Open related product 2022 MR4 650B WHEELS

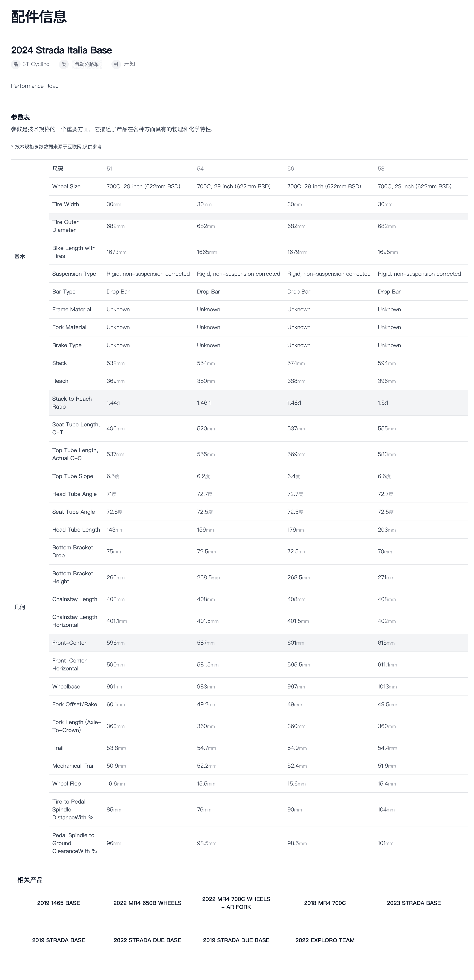pos(147,903)
